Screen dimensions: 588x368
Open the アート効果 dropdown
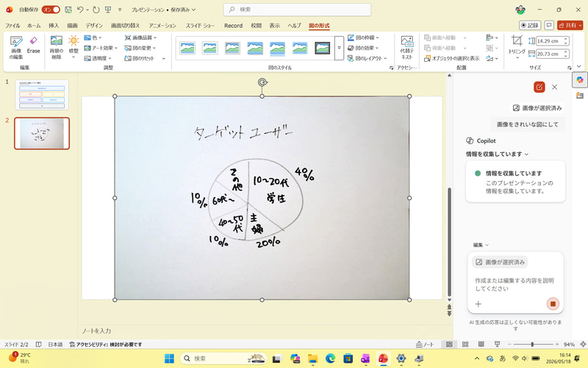click(x=101, y=48)
